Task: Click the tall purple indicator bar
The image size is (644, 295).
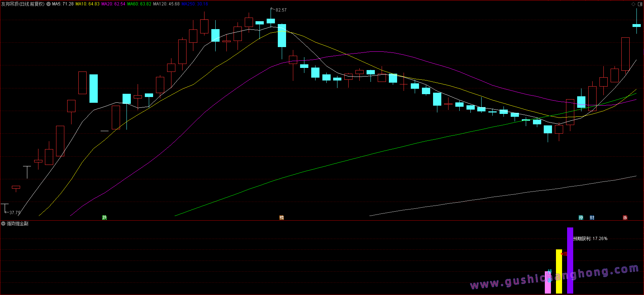Action: pyautogui.click(x=570, y=260)
